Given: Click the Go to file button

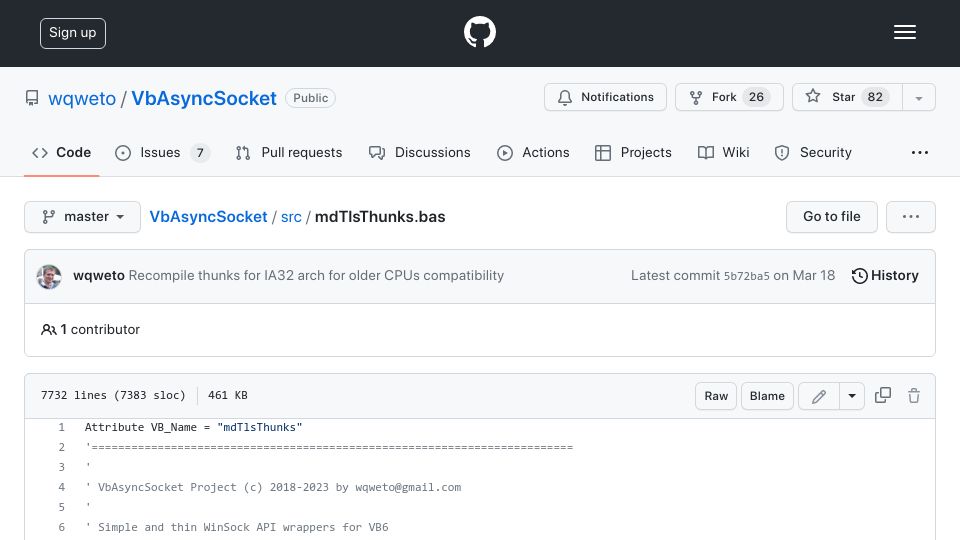Looking at the screenshot, I should click(x=831, y=217).
